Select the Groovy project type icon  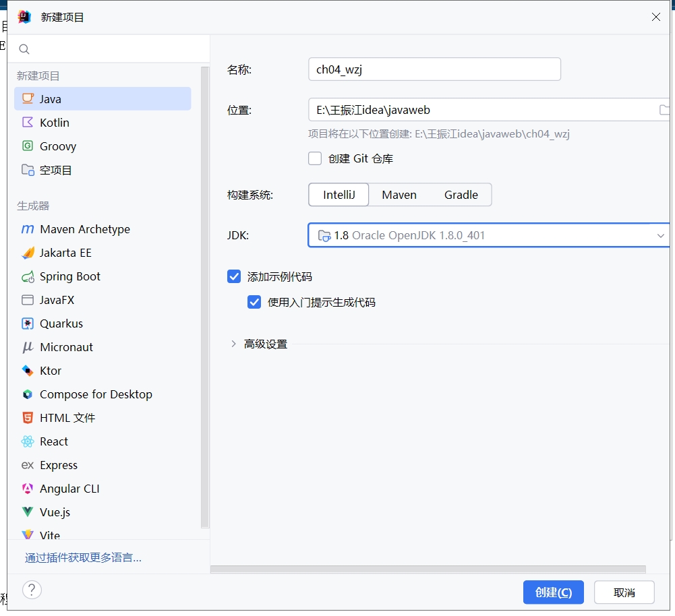[28, 146]
